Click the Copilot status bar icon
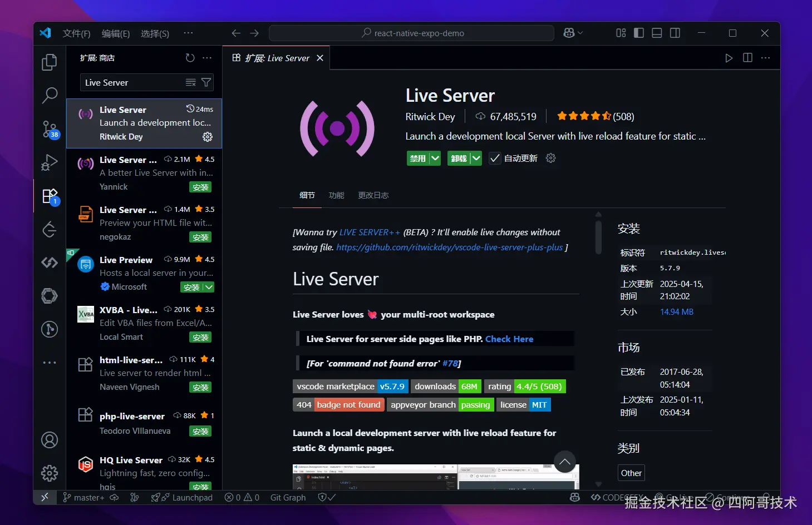This screenshot has height=525, width=812. tap(575, 497)
